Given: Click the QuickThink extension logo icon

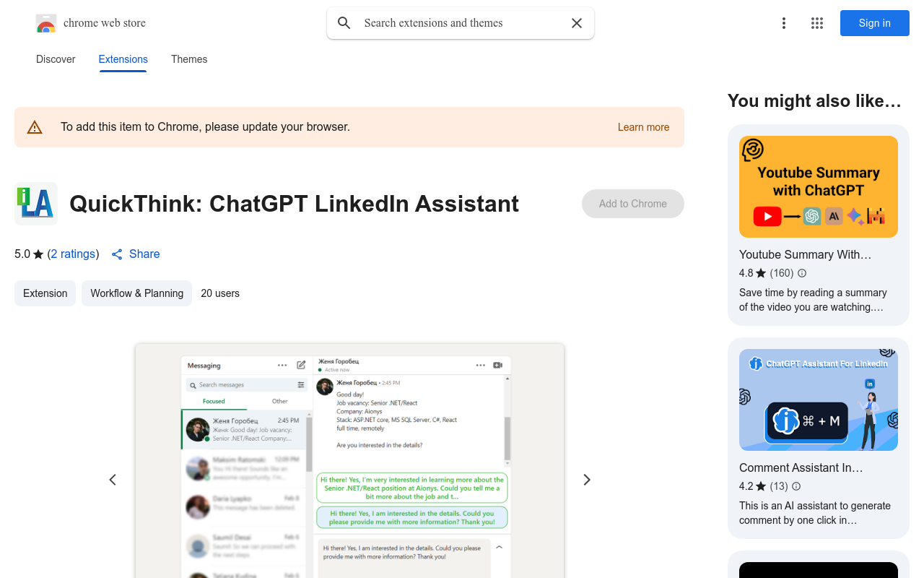Looking at the screenshot, I should pos(36,204).
